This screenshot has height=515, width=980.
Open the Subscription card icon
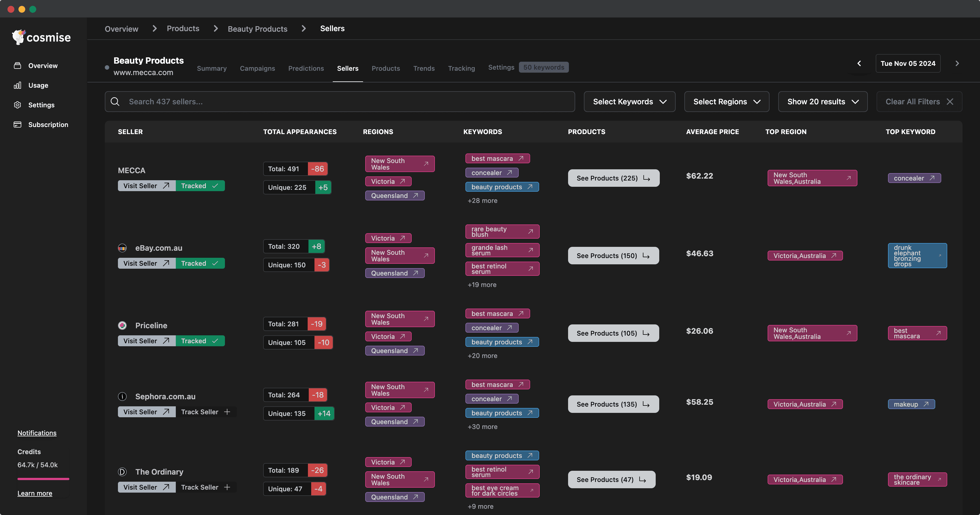pyautogui.click(x=17, y=125)
